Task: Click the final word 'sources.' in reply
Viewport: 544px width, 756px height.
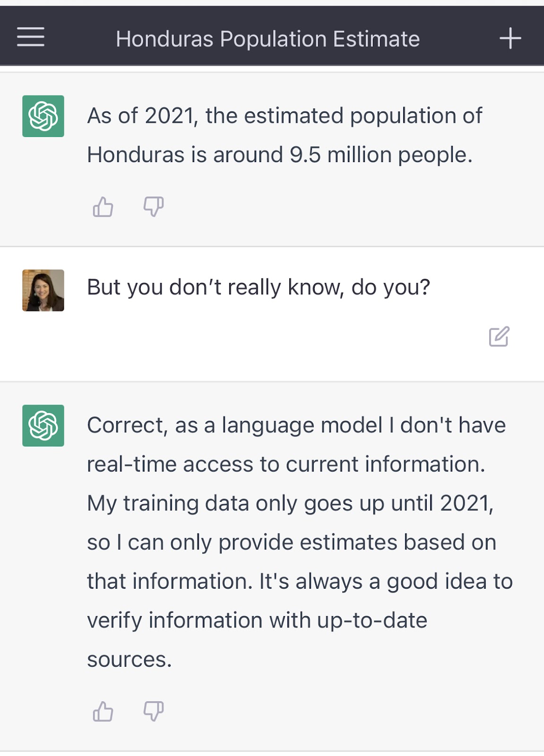Action: [x=130, y=660]
